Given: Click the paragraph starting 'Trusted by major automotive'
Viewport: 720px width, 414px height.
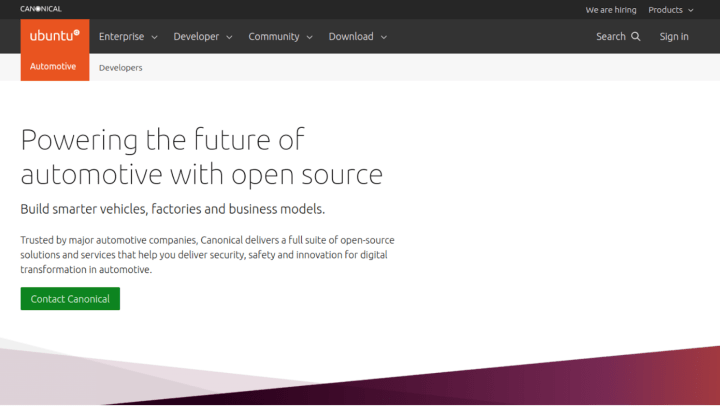Looking at the screenshot, I should click(207, 255).
